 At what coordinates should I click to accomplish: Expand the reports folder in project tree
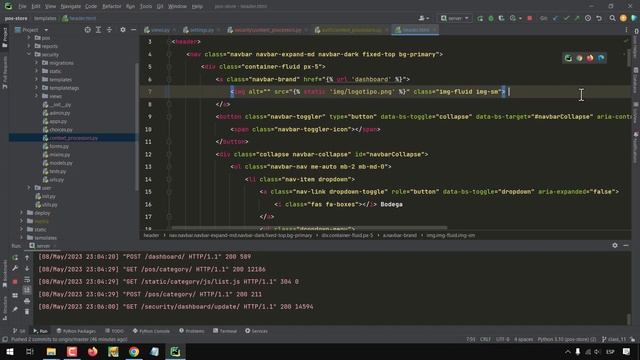click(x=29, y=46)
